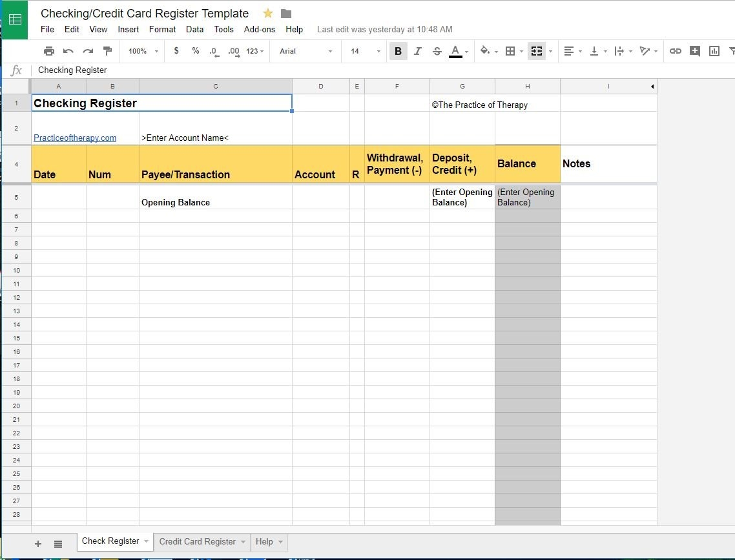Open the fill color picker
Screen dimensions: 735x560
485,51
